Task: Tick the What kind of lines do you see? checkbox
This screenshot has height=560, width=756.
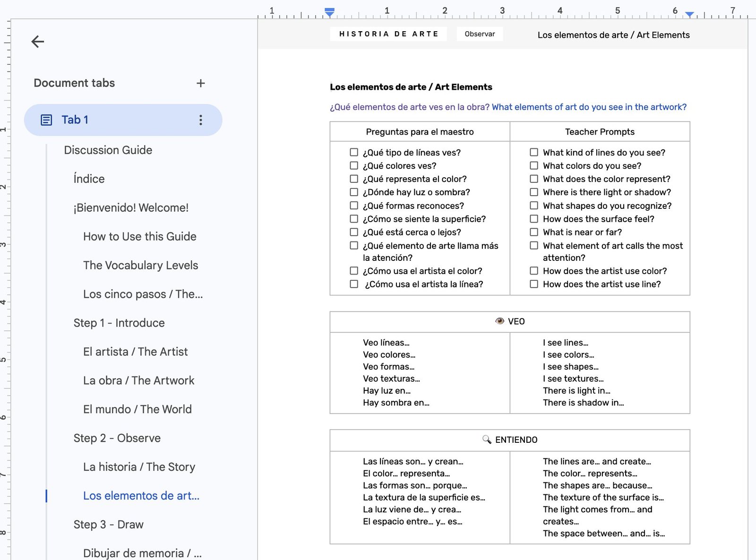Action: (534, 152)
